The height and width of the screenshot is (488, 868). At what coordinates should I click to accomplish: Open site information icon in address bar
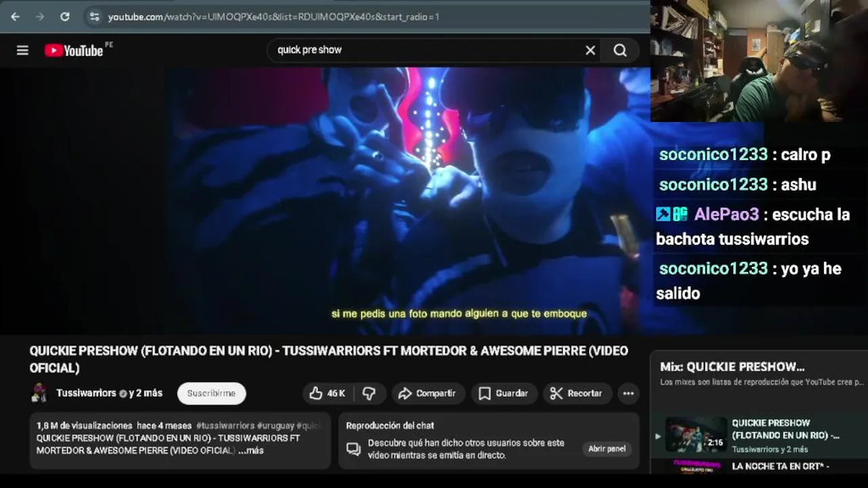pos(94,16)
